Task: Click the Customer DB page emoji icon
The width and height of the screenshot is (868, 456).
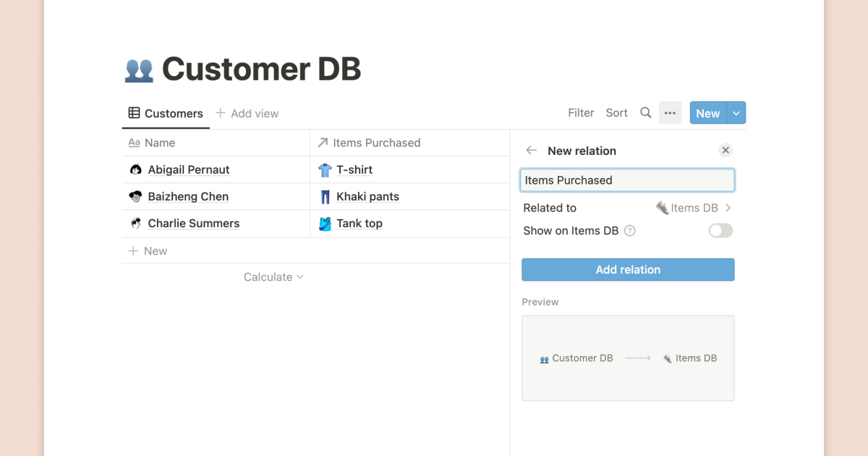Action: click(x=139, y=69)
